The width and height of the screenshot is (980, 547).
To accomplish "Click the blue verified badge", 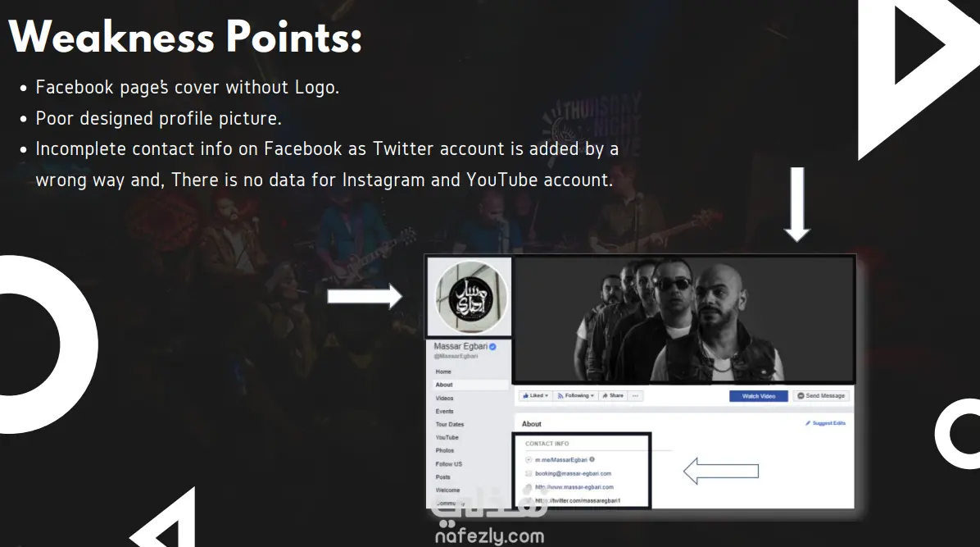I will click(492, 347).
